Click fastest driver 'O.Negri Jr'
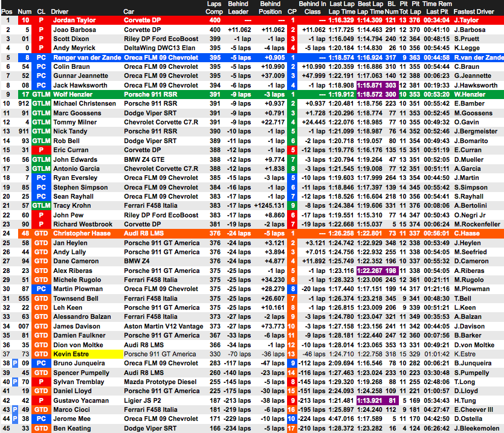Screen dimensions: 504x433 point(470,215)
